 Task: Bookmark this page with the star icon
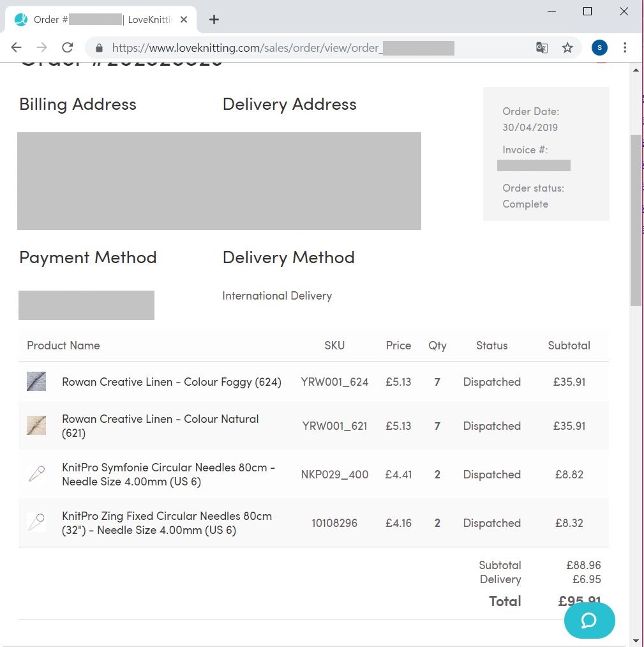(567, 48)
